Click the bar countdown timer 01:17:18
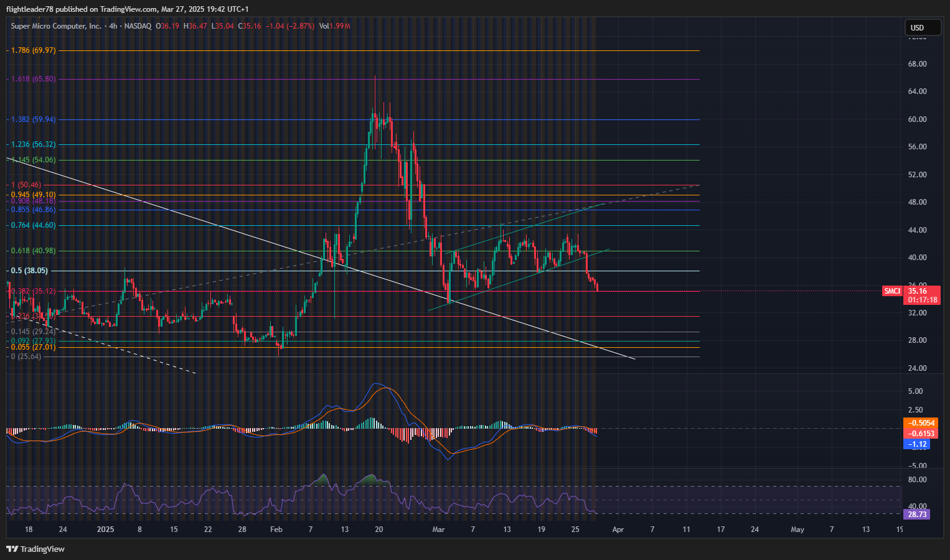The width and height of the screenshot is (950, 560). pyautogui.click(x=922, y=300)
